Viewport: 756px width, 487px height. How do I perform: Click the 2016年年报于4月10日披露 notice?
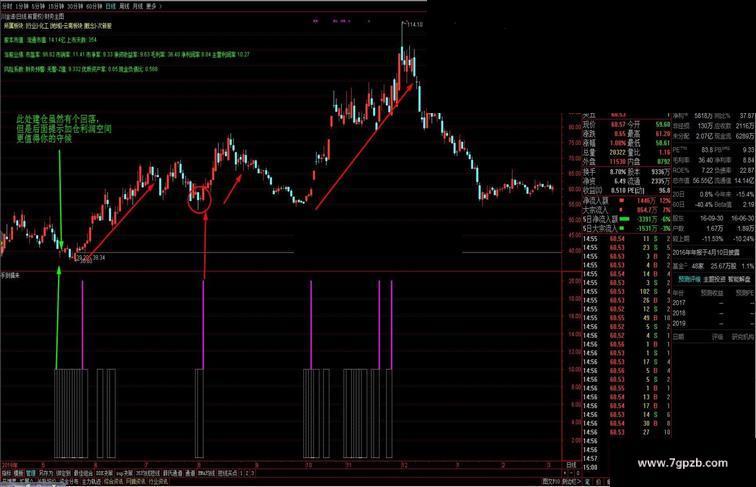706,252
